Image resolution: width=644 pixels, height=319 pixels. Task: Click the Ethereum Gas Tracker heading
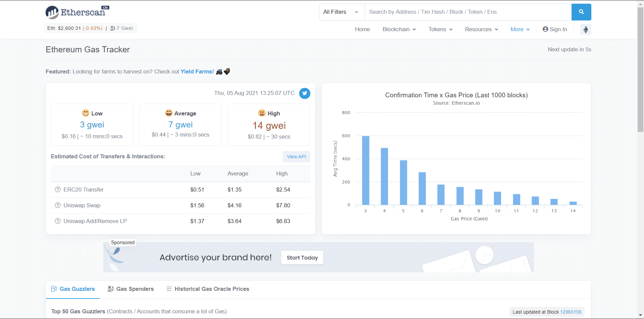[x=88, y=49]
